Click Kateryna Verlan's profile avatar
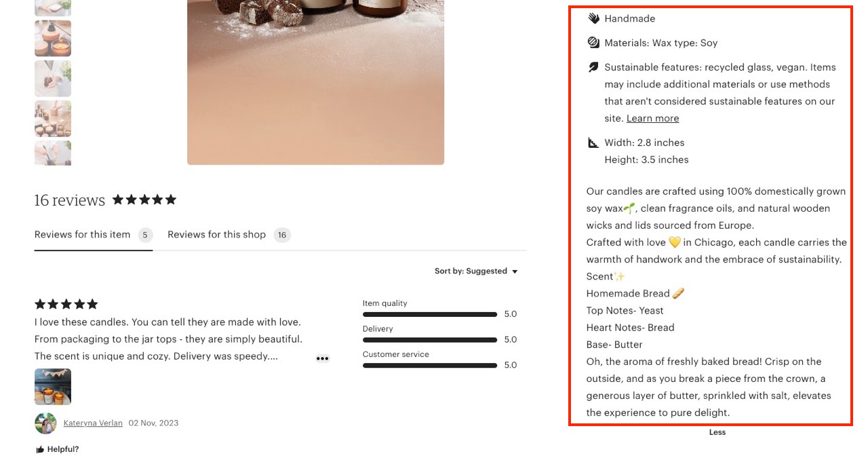 (x=45, y=423)
